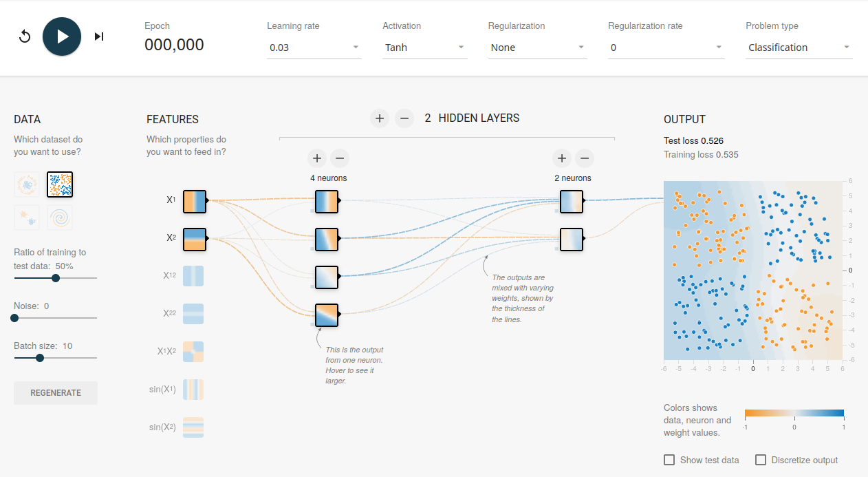Enable the X1X2 product feature
The height and width of the screenshot is (477, 868).
click(193, 351)
